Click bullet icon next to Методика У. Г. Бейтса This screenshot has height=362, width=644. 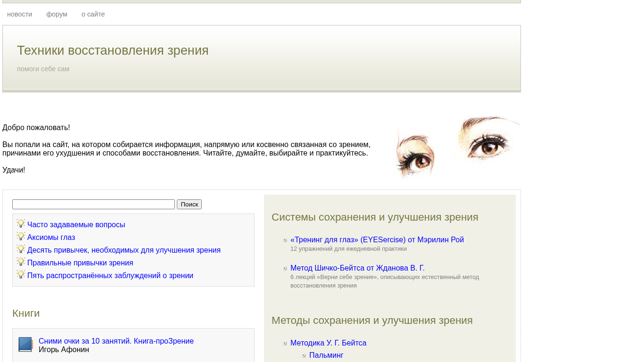285,344
